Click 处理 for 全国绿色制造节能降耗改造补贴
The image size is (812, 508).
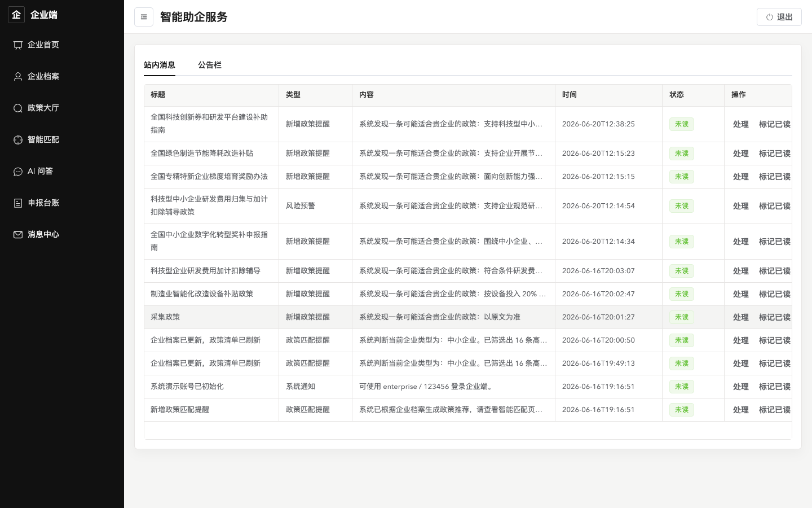point(741,154)
